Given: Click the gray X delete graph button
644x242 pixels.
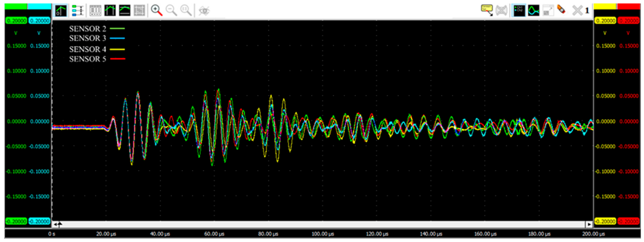Looking at the screenshot, I should [577, 11].
